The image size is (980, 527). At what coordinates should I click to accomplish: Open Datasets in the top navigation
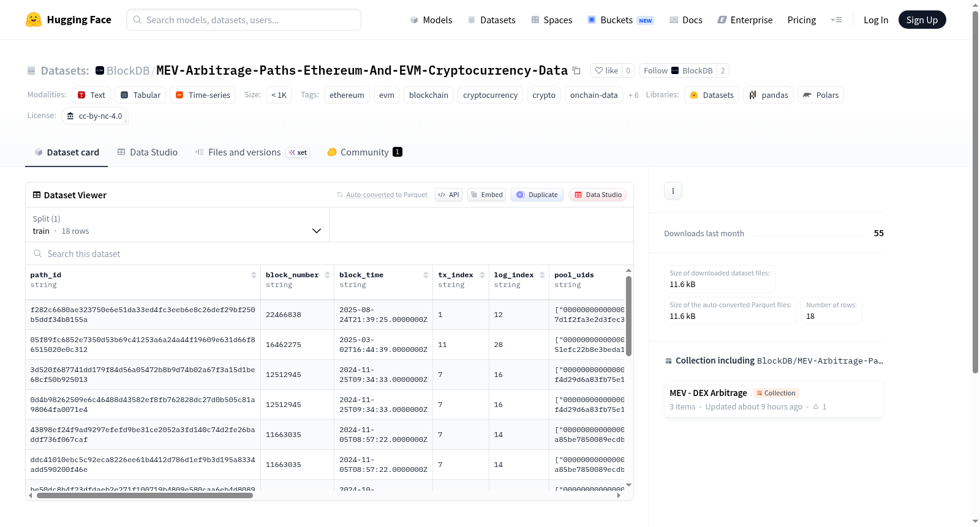(491, 20)
